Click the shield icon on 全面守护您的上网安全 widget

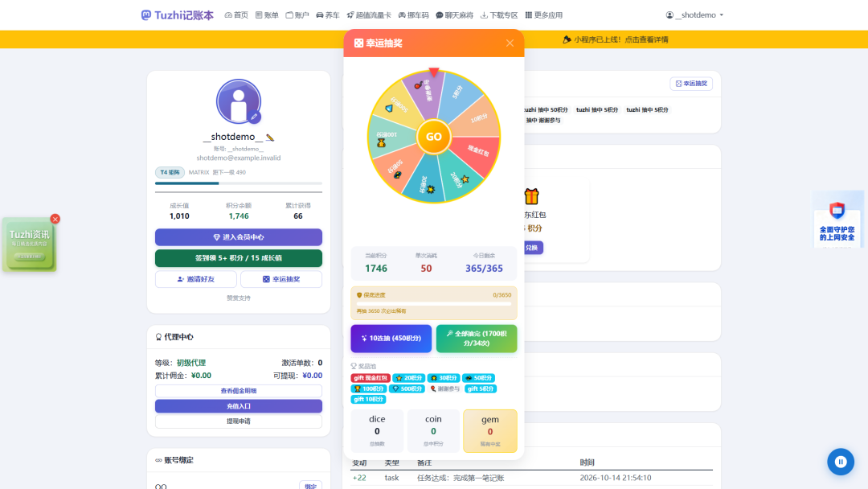(x=837, y=211)
